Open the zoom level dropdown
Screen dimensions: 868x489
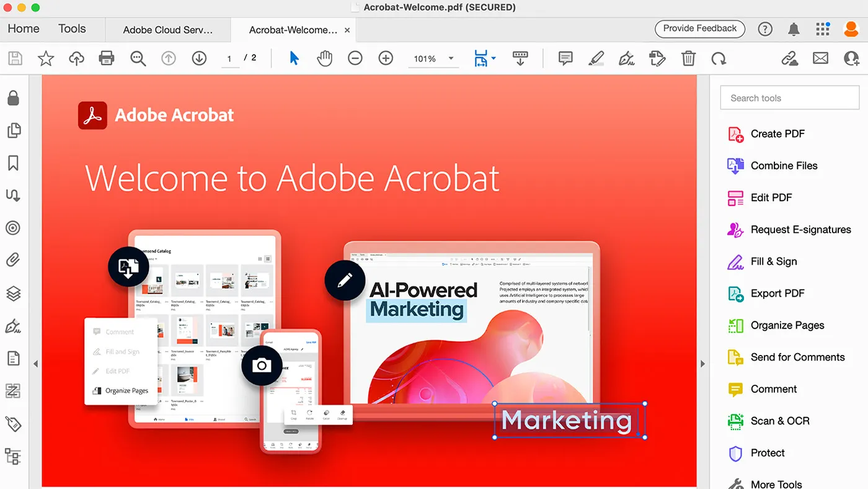click(x=451, y=58)
